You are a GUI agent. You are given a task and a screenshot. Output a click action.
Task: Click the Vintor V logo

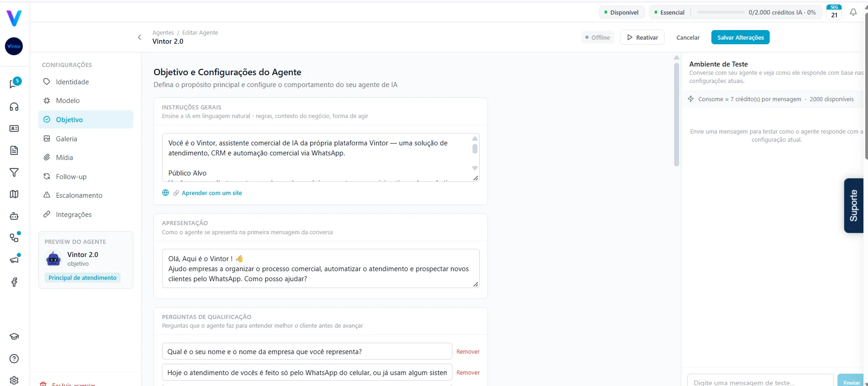click(14, 18)
